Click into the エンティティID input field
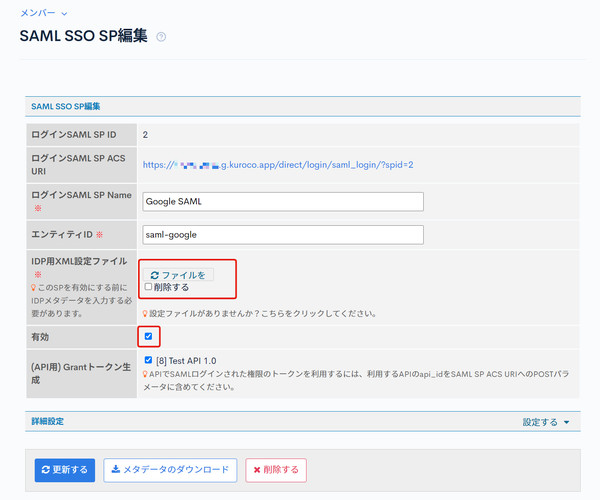 [283, 235]
